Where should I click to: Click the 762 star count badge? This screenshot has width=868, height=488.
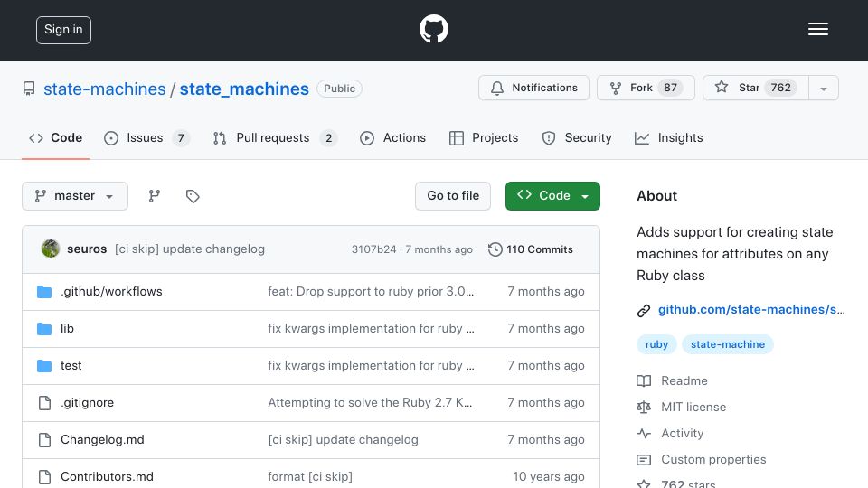pyautogui.click(x=780, y=88)
